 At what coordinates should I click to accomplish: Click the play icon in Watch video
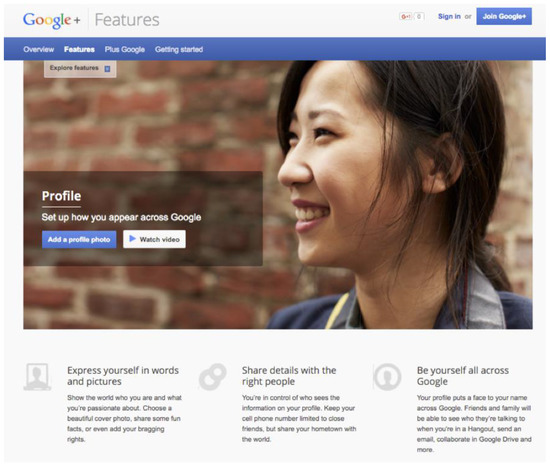[132, 239]
